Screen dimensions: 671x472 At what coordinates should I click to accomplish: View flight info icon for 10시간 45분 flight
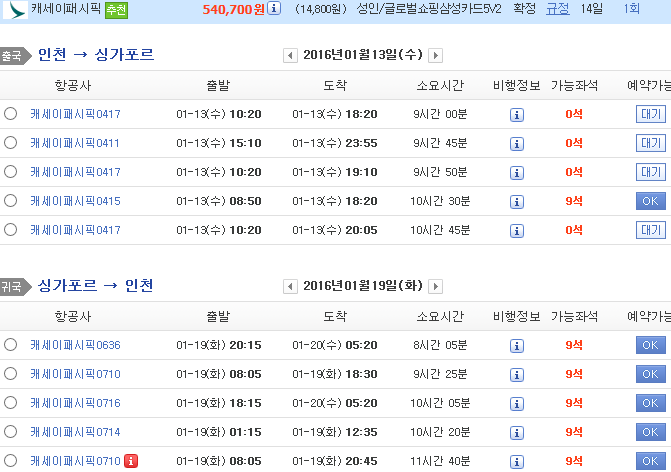pos(517,231)
